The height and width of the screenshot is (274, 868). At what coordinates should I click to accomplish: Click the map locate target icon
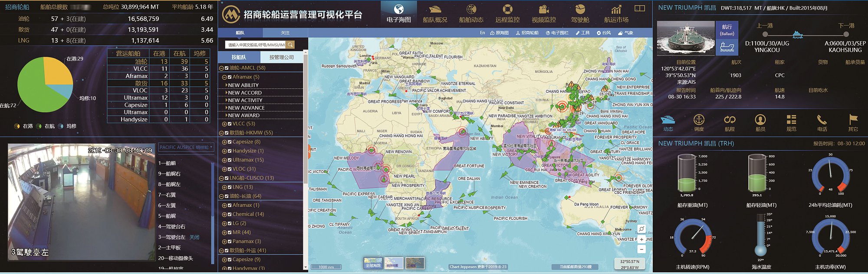tap(641, 229)
